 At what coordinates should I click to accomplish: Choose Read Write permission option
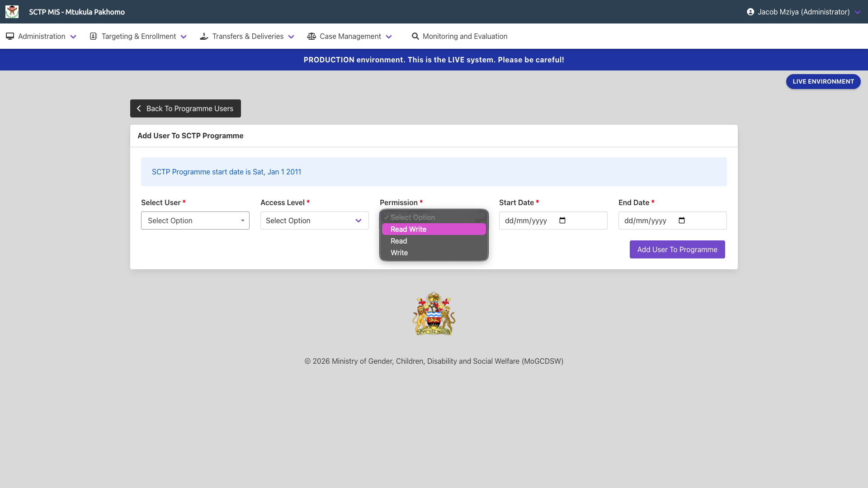(434, 229)
